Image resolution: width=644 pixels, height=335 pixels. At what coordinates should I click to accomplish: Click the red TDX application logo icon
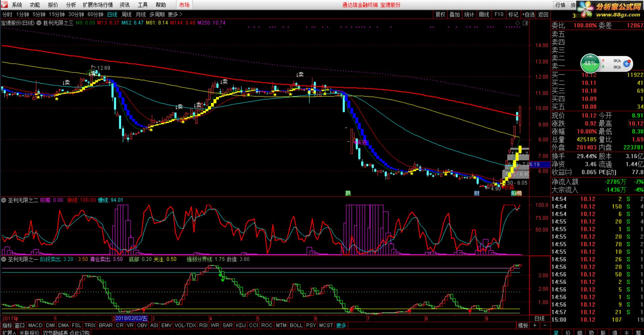pos(4,4)
